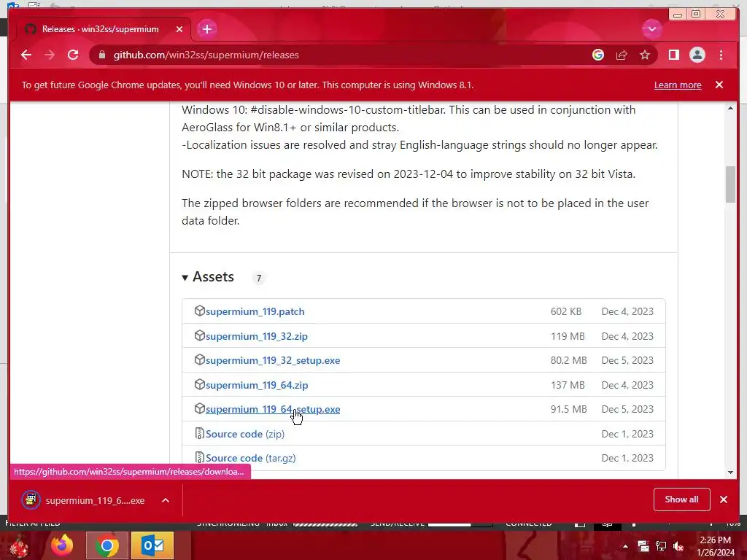This screenshot has height=560, width=747.
Task: Collapse the Assets section
Action: [208, 277]
